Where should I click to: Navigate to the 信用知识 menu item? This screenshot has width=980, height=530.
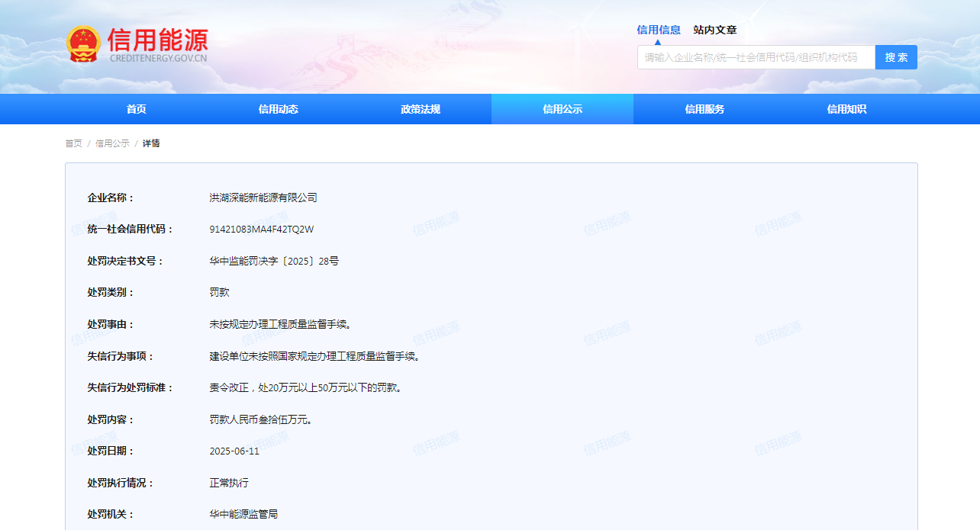(846, 109)
